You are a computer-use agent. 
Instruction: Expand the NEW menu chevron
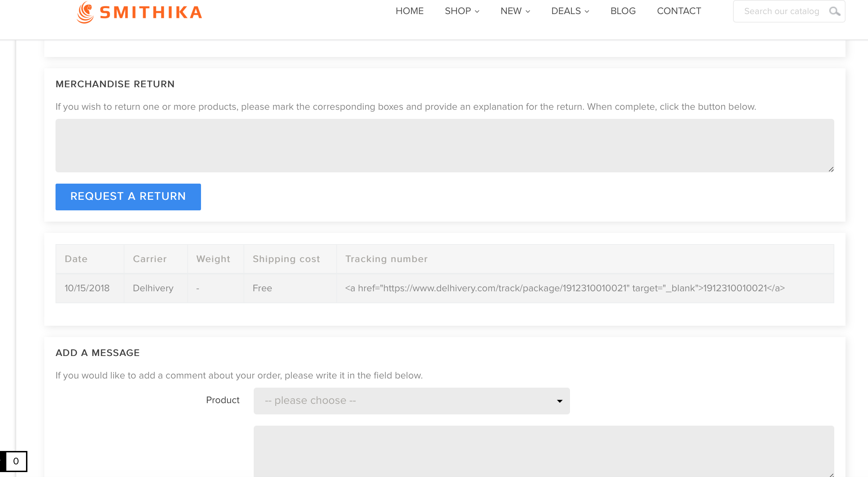528,11
